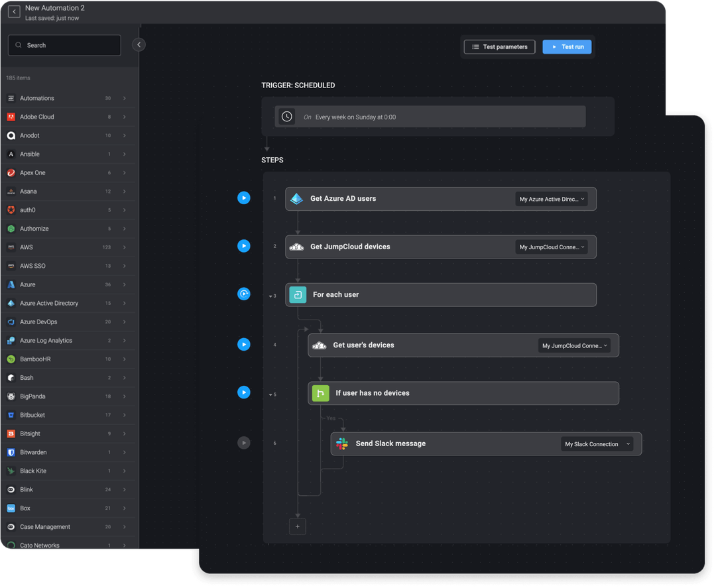The width and height of the screenshot is (716, 588).
Task: Run step 2 Get JumpCloud devices
Action: click(244, 246)
